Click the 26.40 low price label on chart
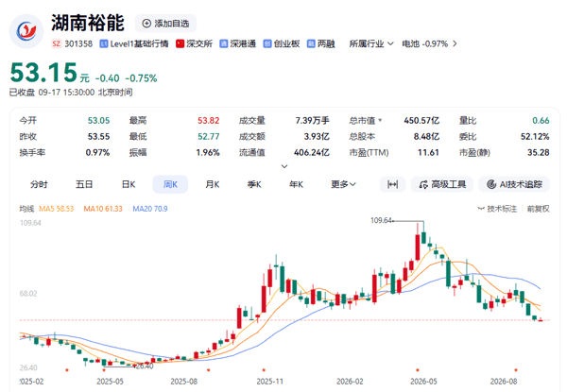Viewport: 567px width, 392px height. click(145, 366)
